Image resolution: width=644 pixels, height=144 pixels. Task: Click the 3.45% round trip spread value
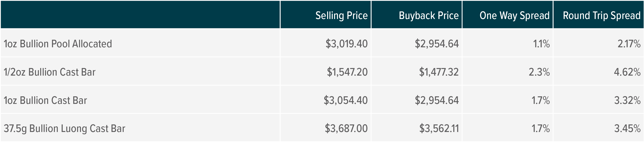[x=627, y=129]
